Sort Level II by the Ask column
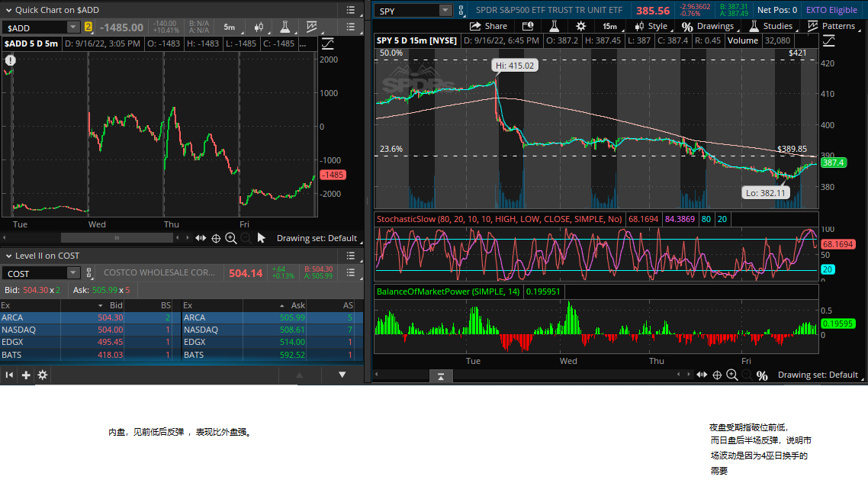Screen dimensions: 868x496 click(298, 305)
